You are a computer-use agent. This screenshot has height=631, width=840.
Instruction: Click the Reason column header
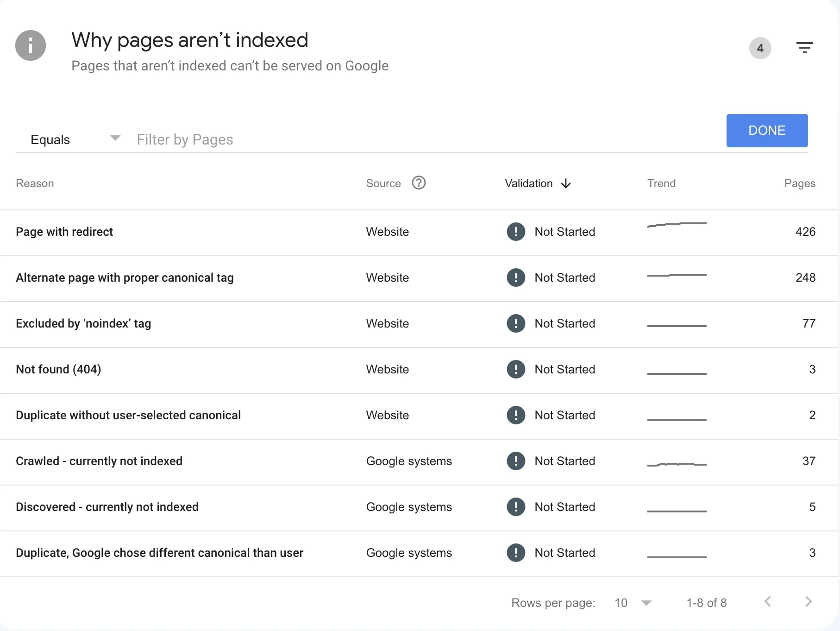click(35, 183)
